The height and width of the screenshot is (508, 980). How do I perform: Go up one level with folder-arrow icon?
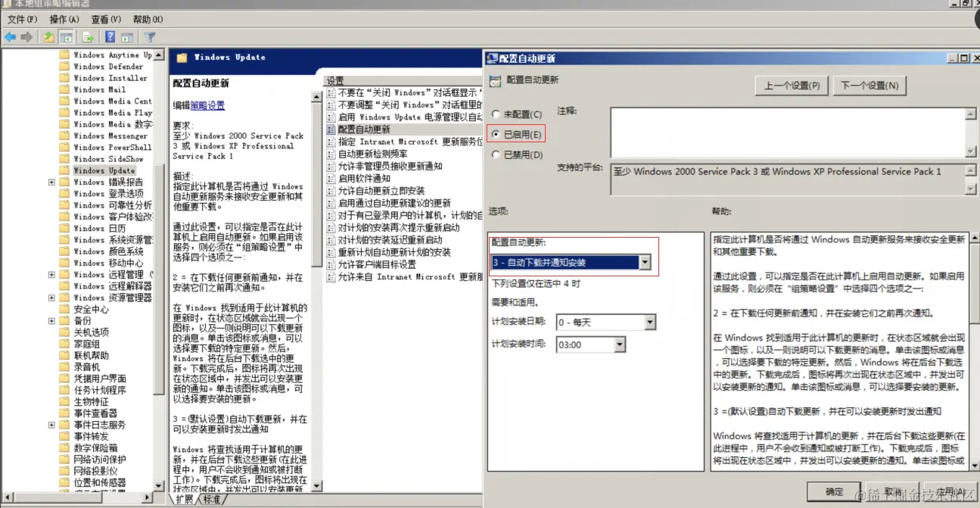tap(49, 37)
